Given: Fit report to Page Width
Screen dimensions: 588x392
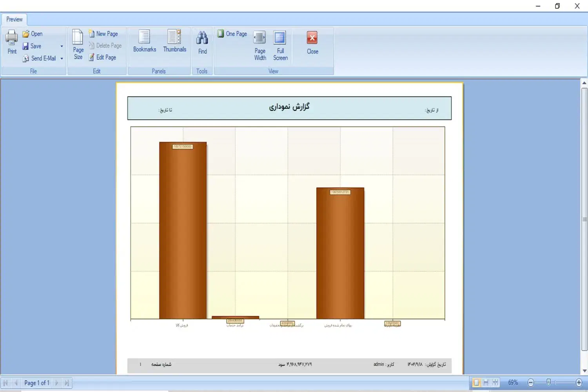Looking at the screenshot, I should [x=260, y=45].
